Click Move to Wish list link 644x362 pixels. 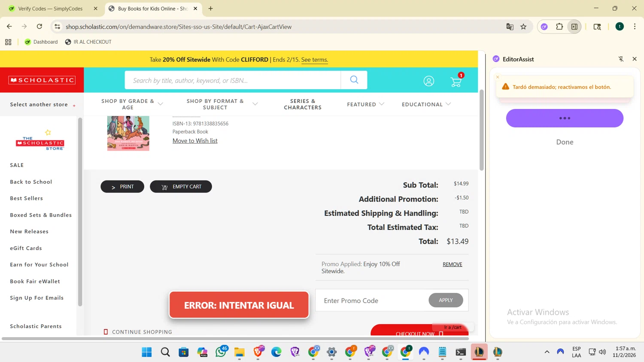pyautogui.click(x=195, y=141)
